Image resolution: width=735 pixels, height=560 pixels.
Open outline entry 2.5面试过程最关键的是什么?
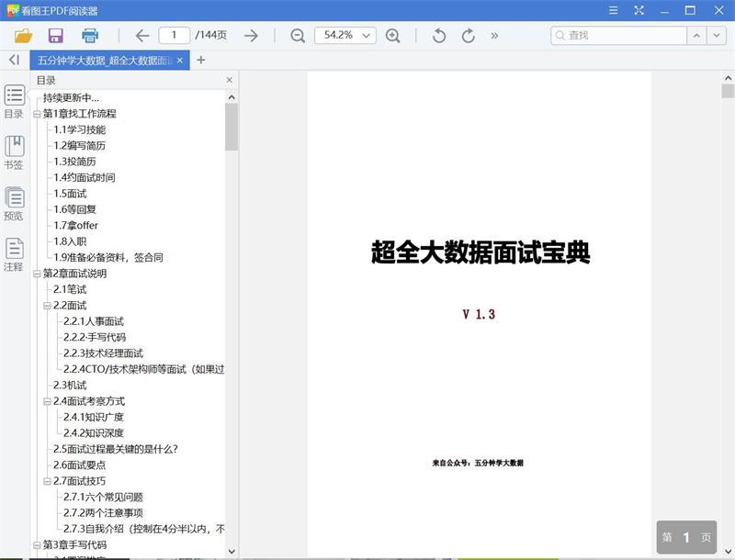[116, 449]
